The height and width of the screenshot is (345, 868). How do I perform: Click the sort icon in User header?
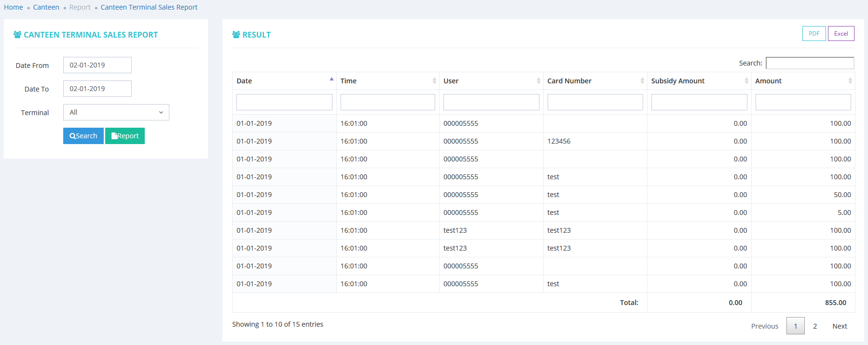538,81
